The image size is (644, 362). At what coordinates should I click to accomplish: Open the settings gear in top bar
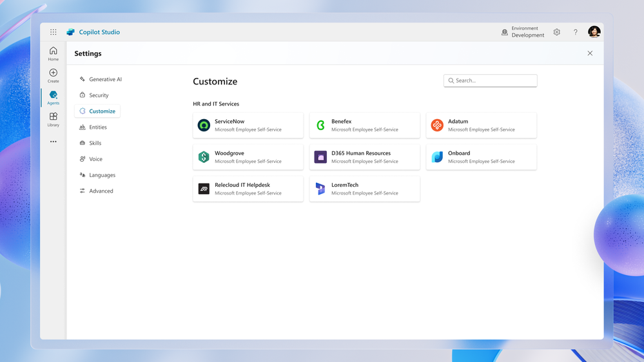556,32
